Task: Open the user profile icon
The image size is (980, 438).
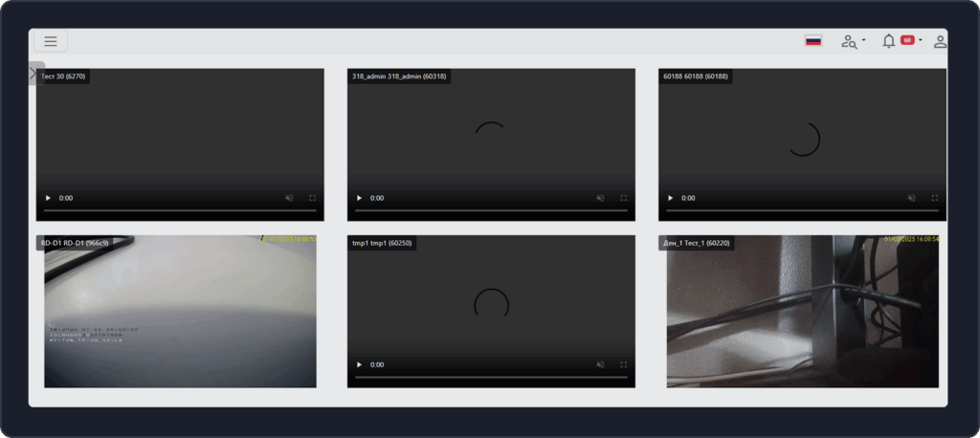Action: 940,41
